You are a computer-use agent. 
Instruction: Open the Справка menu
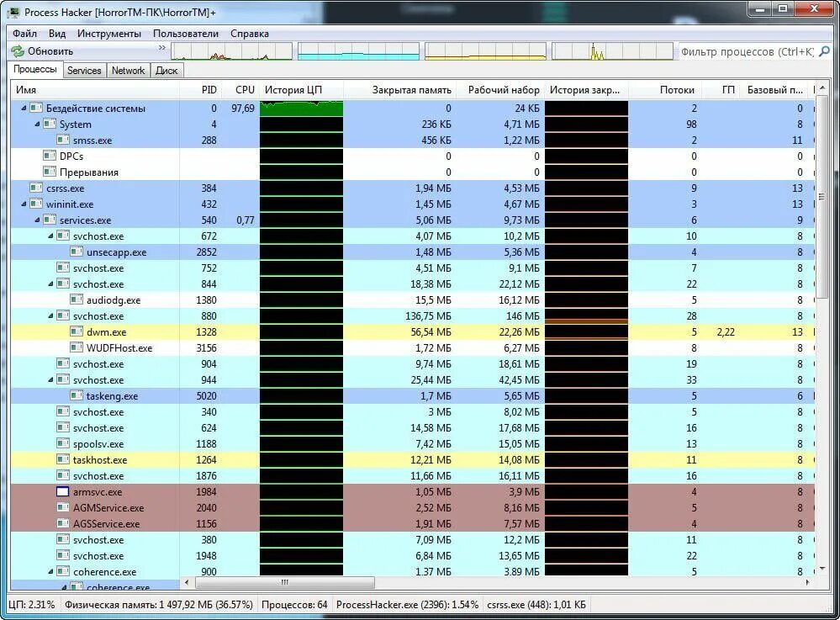(250, 33)
